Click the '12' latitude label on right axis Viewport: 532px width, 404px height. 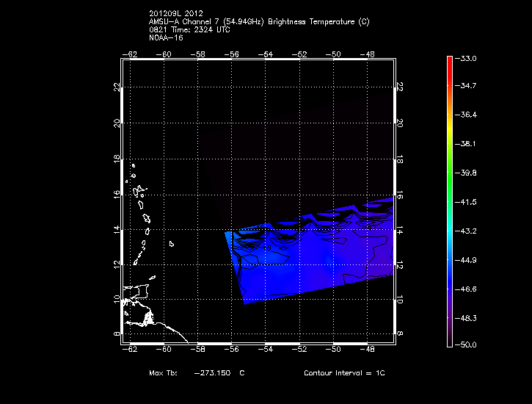(x=400, y=265)
